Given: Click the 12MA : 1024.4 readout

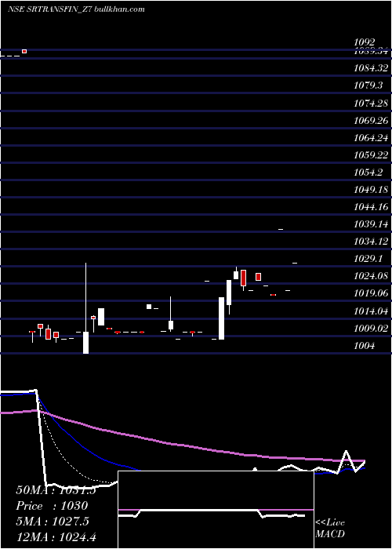Looking at the screenshot, I should [x=56, y=536].
